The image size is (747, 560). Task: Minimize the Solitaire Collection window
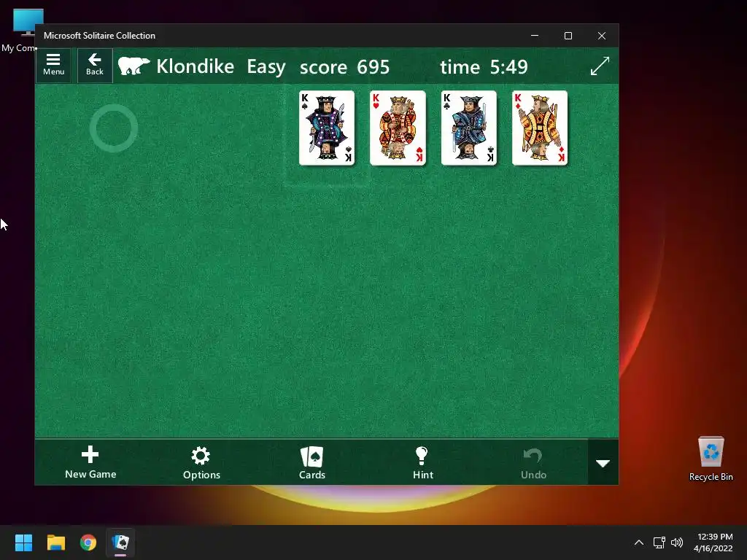tap(535, 36)
